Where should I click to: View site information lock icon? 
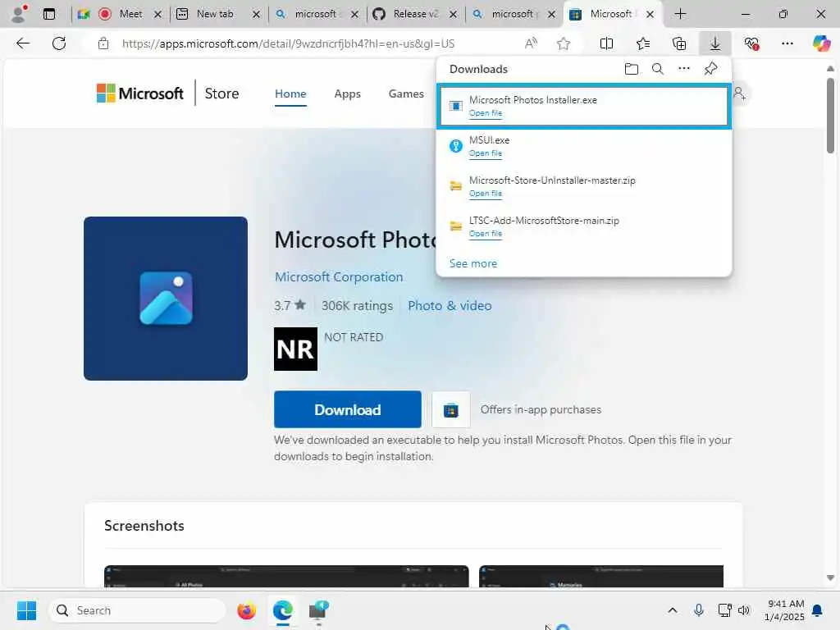103,43
